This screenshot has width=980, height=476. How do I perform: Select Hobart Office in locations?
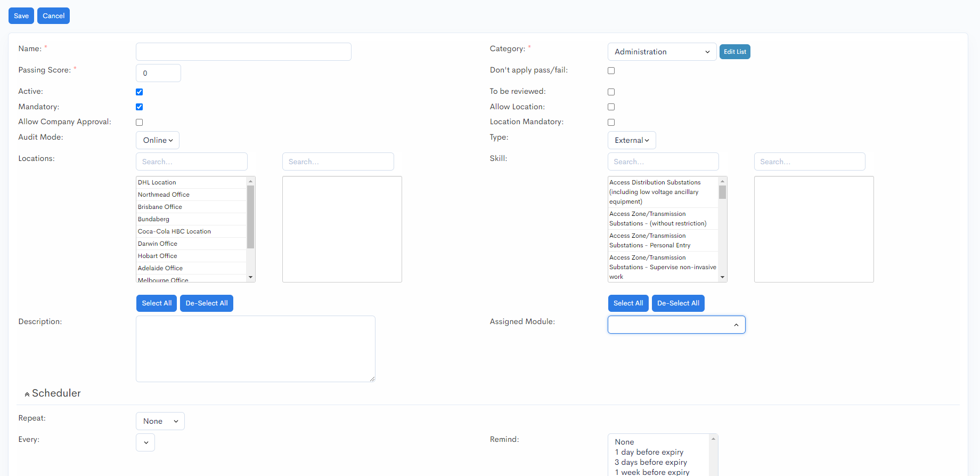click(191, 256)
